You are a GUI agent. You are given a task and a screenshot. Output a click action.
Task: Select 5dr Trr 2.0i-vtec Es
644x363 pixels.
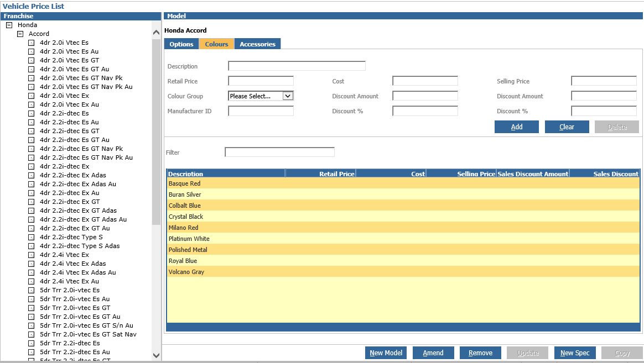(x=70, y=290)
